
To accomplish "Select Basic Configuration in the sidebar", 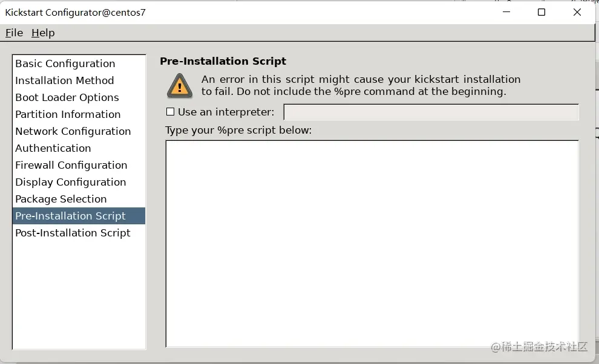I will click(x=79, y=63).
